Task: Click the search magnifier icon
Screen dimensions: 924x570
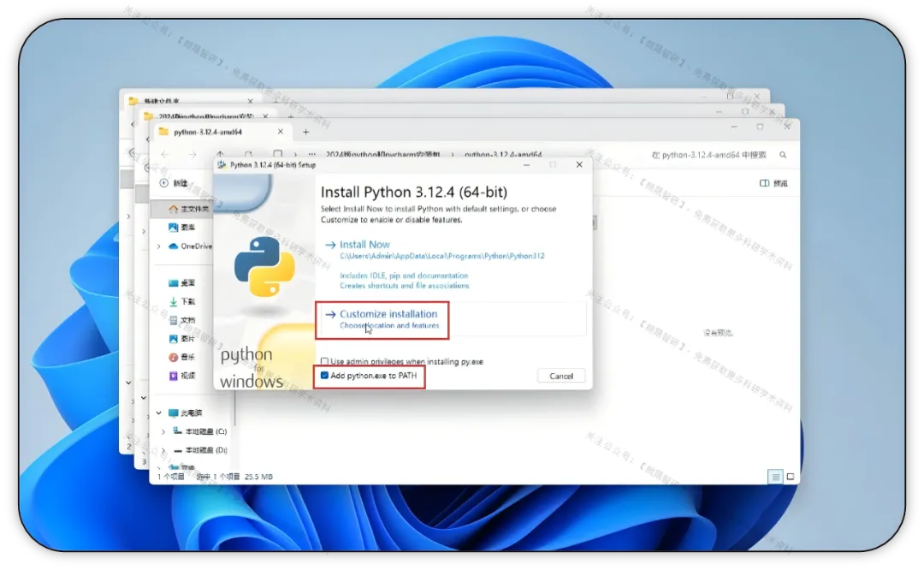Action: 783,154
